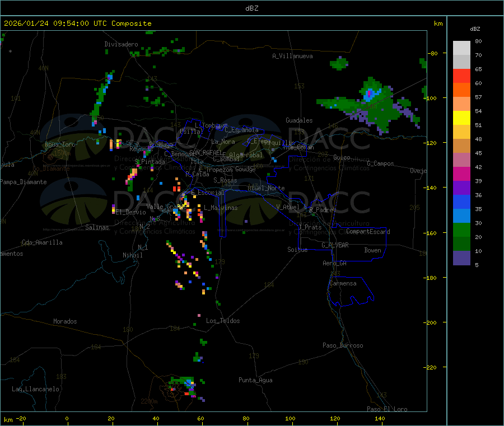Click the C_Española map label
Viewport: 504px width, 426px height.
241,130
